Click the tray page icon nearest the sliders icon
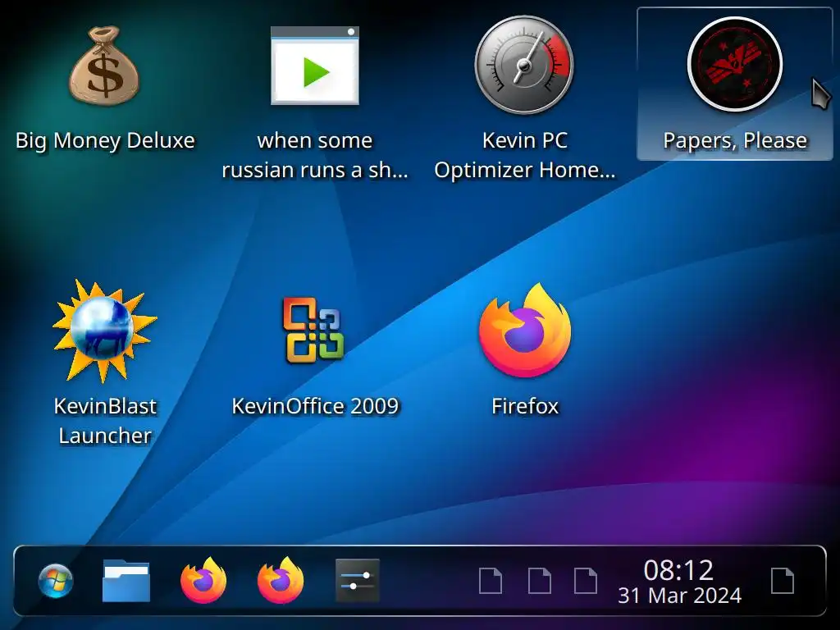This screenshot has height=630, width=840. (491, 581)
